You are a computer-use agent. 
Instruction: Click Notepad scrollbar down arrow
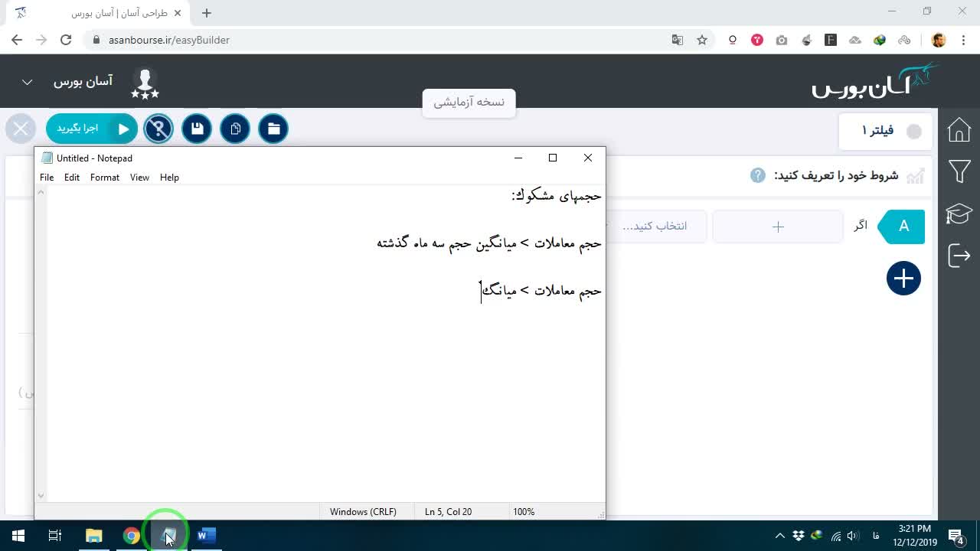pos(41,496)
